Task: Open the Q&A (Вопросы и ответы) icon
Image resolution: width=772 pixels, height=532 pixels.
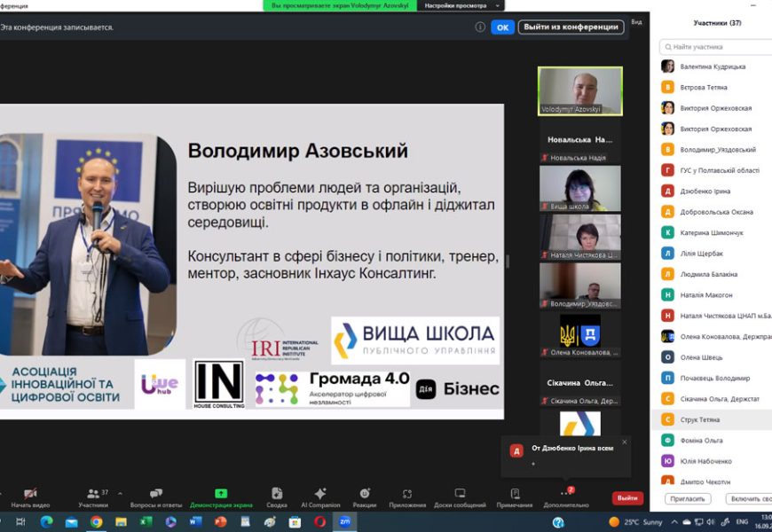Action: pos(156,494)
